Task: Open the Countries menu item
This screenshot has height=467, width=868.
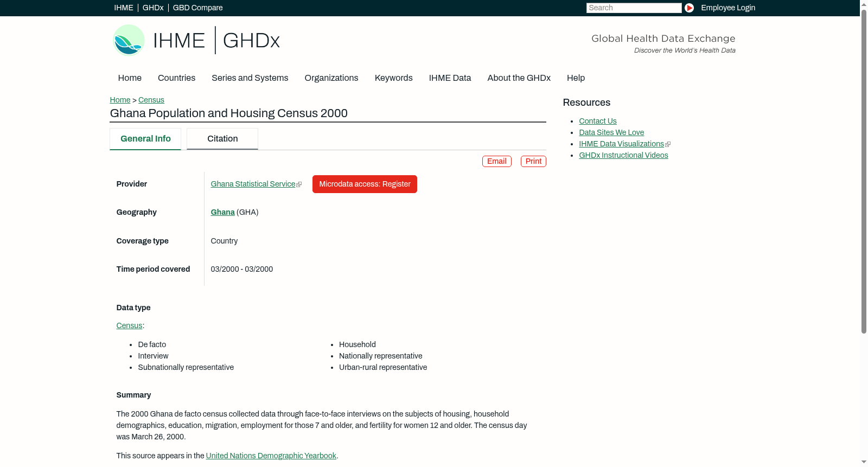Action: (176, 78)
